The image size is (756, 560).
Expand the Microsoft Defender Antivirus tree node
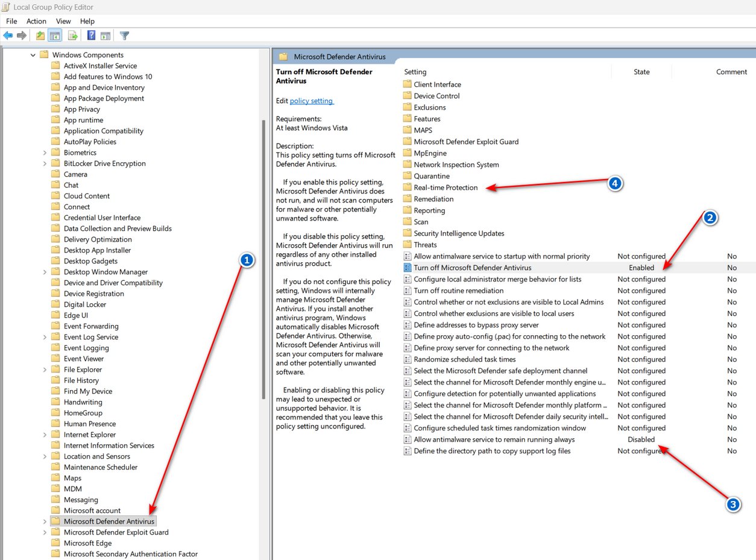tap(45, 521)
